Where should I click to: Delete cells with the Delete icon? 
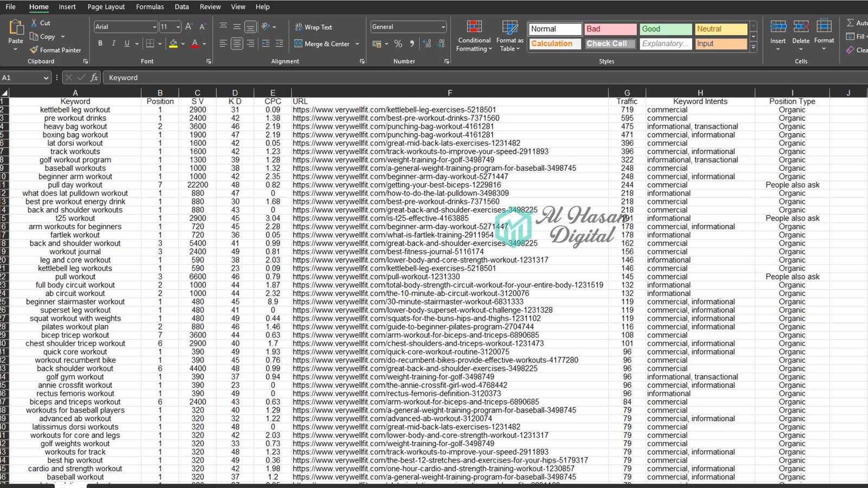click(801, 25)
